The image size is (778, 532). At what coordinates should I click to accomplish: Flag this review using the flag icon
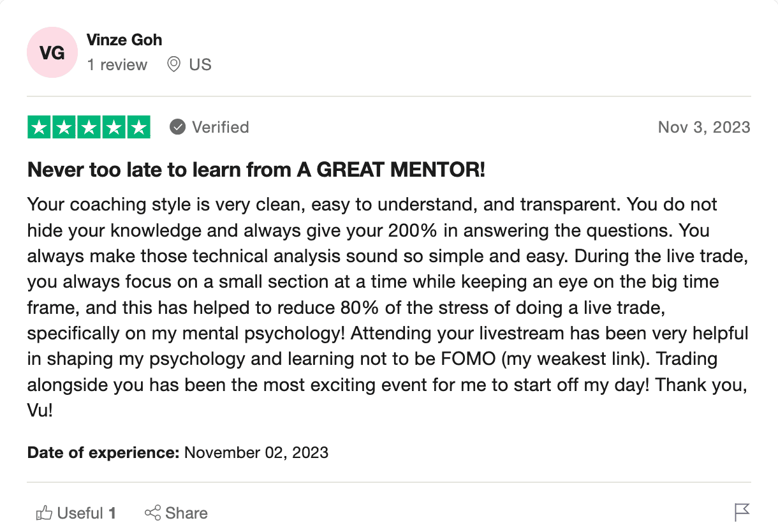[742, 512]
